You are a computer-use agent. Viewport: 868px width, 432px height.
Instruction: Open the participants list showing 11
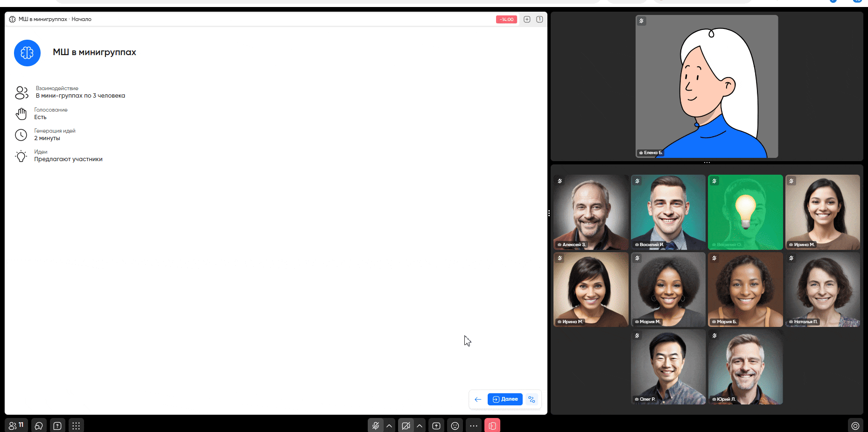click(x=16, y=425)
